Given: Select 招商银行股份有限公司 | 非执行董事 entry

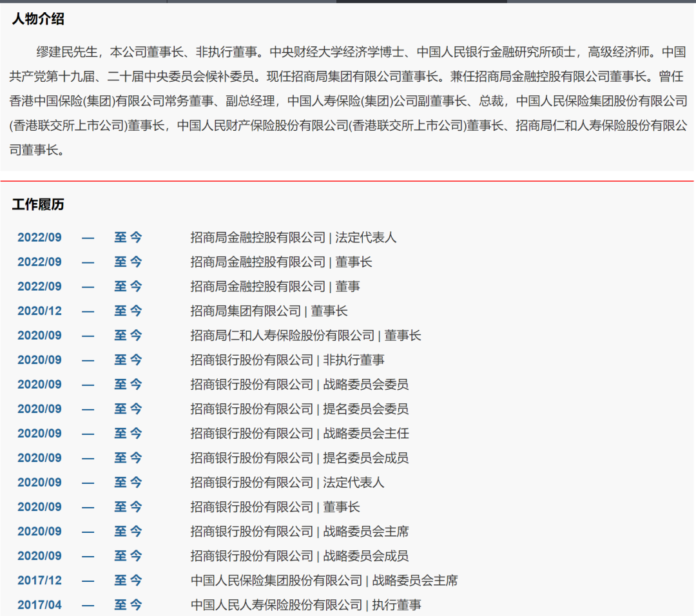Looking at the screenshot, I should click(287, 360).
